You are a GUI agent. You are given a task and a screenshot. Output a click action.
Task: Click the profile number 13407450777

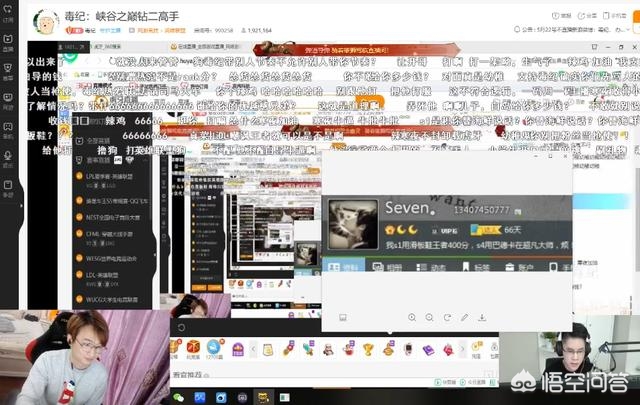[x=482, y=210]
